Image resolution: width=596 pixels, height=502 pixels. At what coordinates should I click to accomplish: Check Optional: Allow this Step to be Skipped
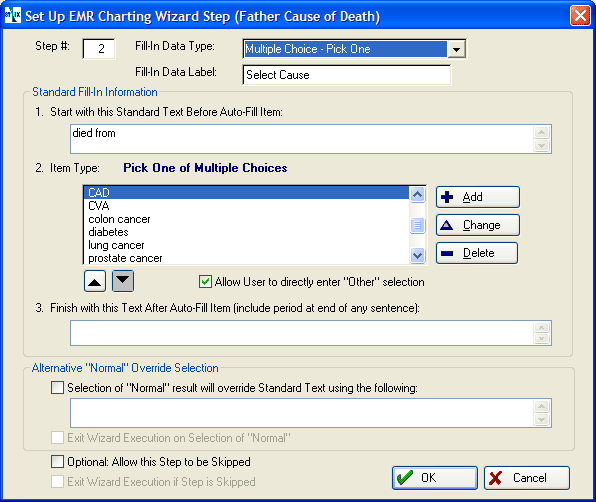(57, 462)
